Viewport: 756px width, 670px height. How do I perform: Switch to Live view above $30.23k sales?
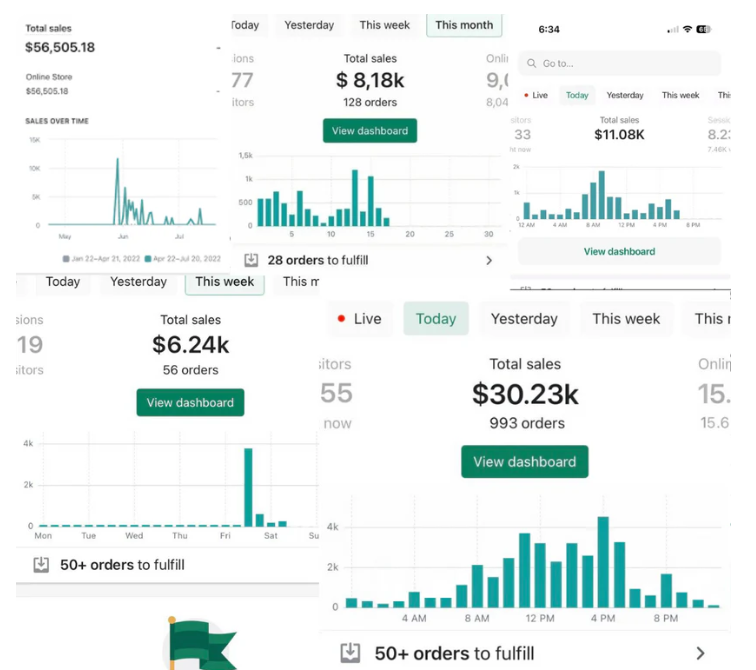[361, 319]
